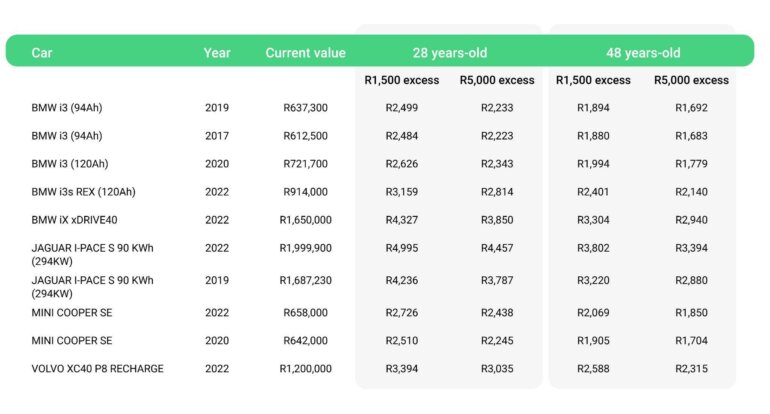Click the premium R1,692
The width and height of the screenshot is (770, 414).
point(691,108)
